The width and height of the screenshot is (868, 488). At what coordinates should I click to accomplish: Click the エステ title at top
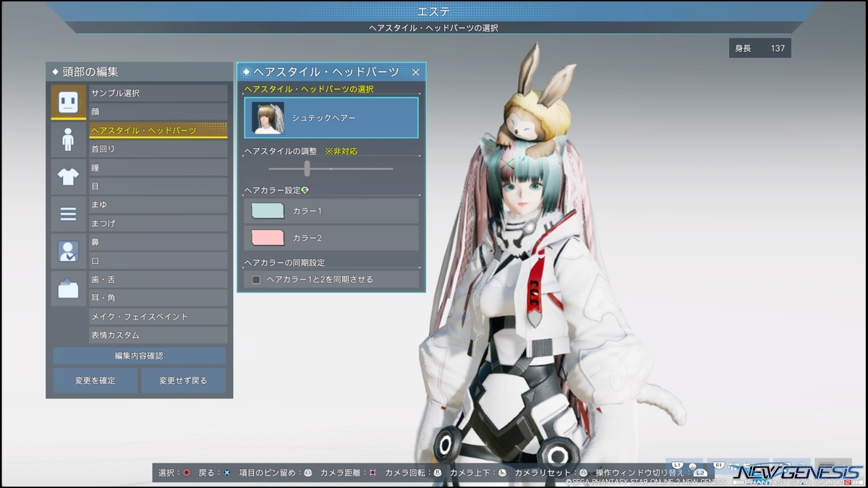434,12
